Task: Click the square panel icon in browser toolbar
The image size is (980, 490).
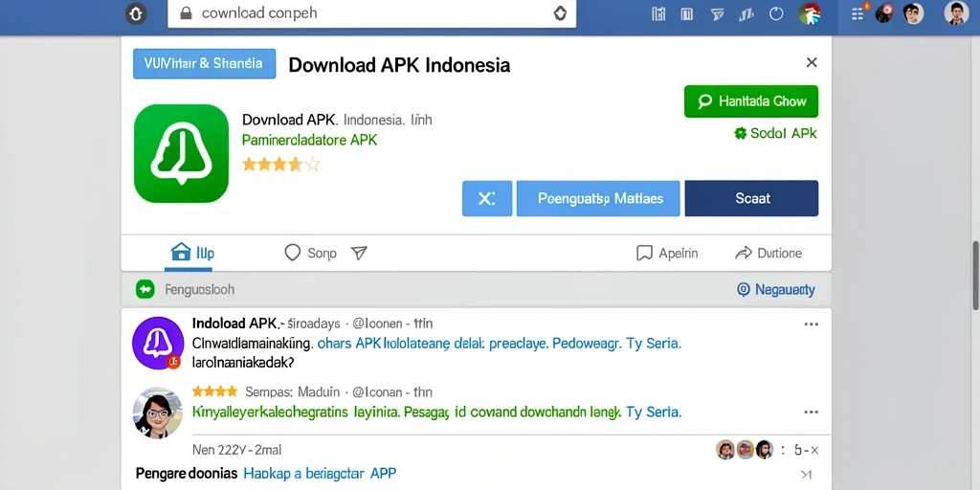Action: (x=687, y=13)
